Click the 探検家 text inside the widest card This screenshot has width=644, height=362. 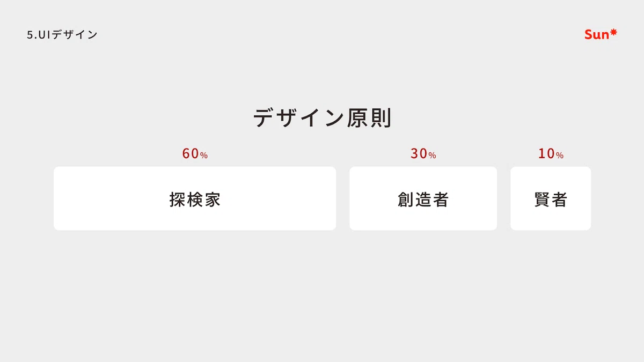195,200
